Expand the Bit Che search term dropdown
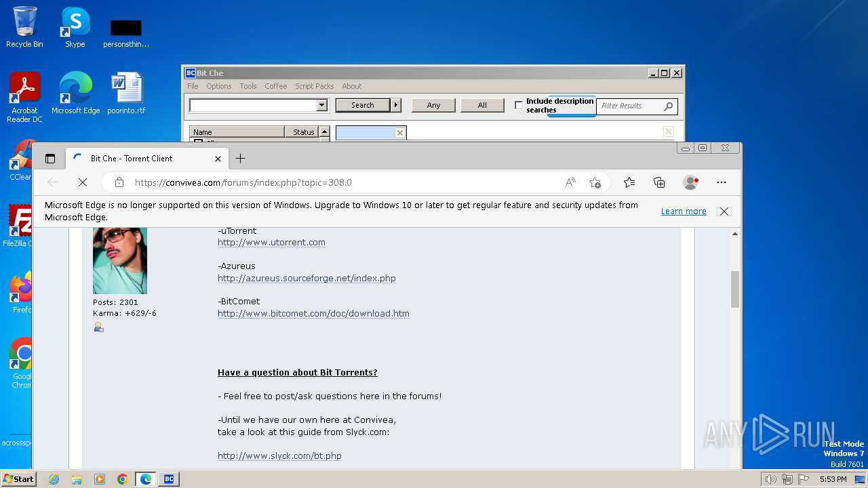Screen dimensions: 868x488 pos(322,105)
